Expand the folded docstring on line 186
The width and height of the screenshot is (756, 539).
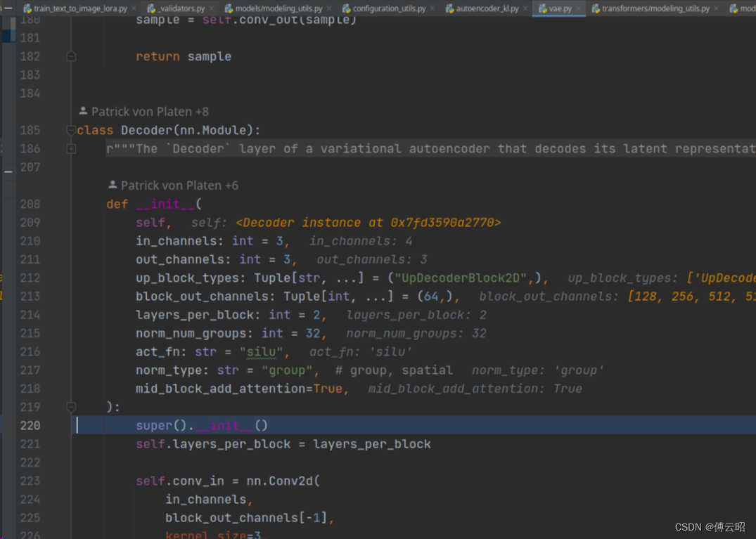[x=70, y=148]
